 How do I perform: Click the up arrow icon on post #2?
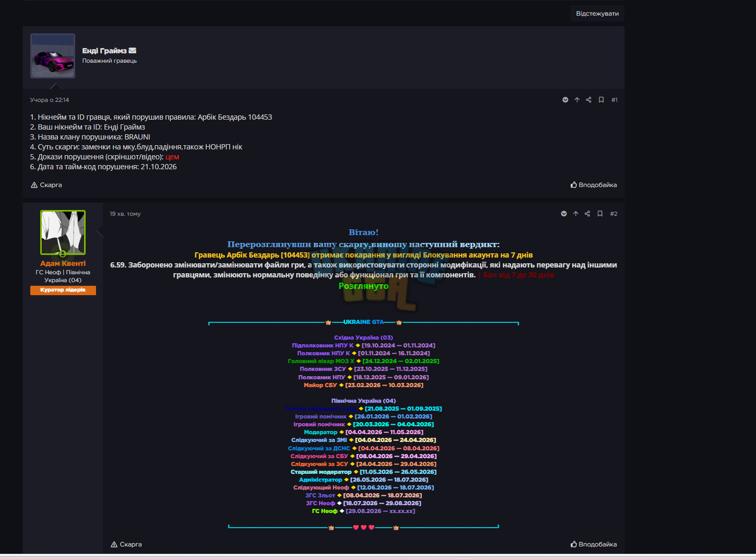click(576, 214)
